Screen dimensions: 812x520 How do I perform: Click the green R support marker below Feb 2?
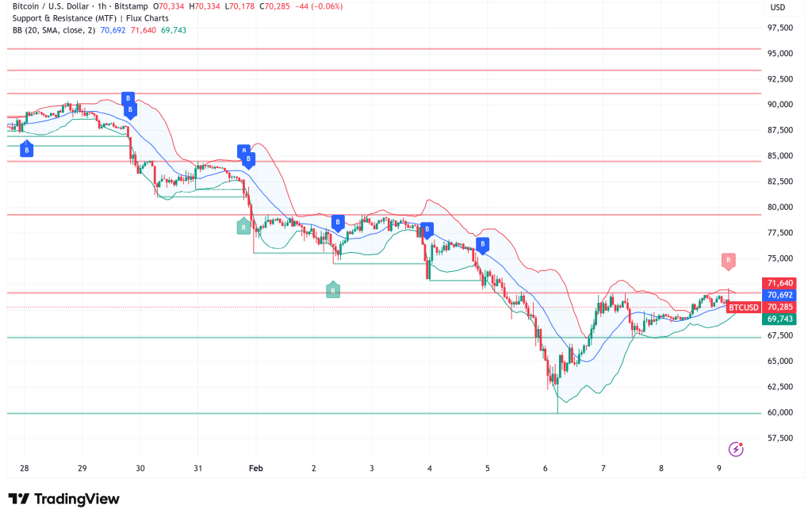(333, 290)
